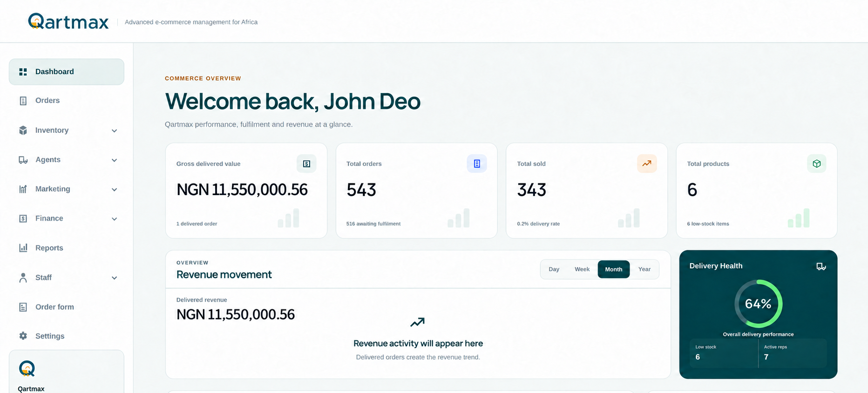The height and width of the screenshot is (393, 868).
Task: Click the '0.2% delivery rate' text
Action: [x=538, y=224]
